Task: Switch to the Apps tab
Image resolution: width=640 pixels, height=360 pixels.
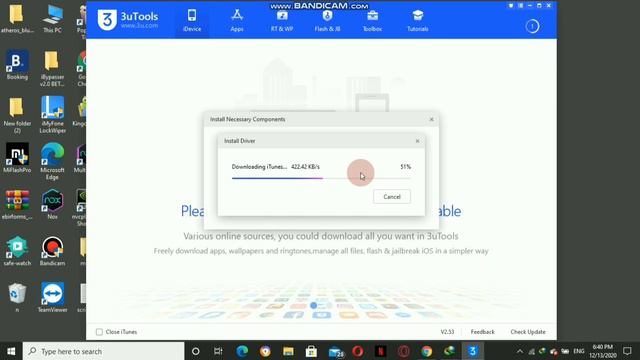Action: coord(237,20)
